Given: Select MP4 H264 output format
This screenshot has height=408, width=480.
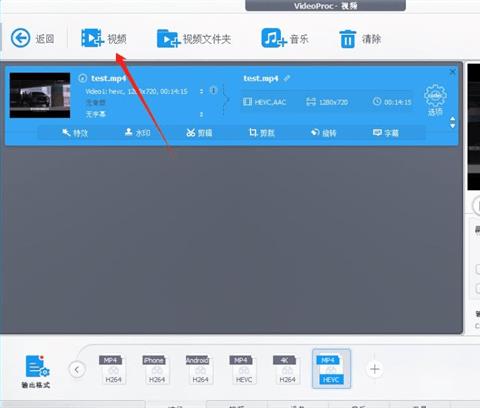Looking at the screenshot, I should 113,370.
